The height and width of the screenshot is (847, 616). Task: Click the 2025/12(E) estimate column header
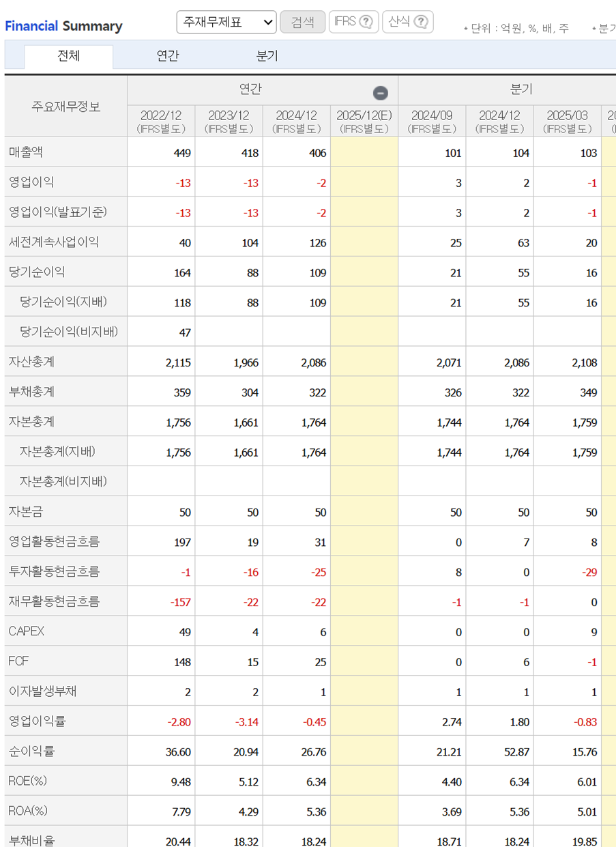point(363,120)
